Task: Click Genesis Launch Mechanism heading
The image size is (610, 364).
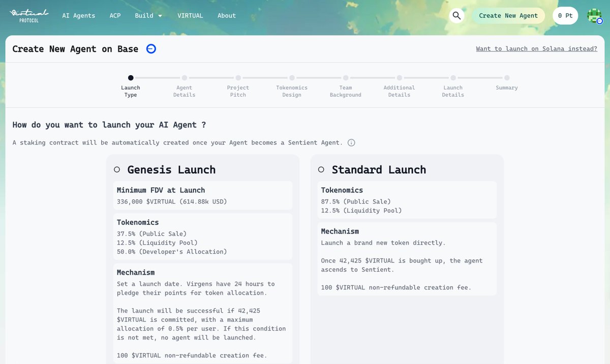Action: click(136, 273)
